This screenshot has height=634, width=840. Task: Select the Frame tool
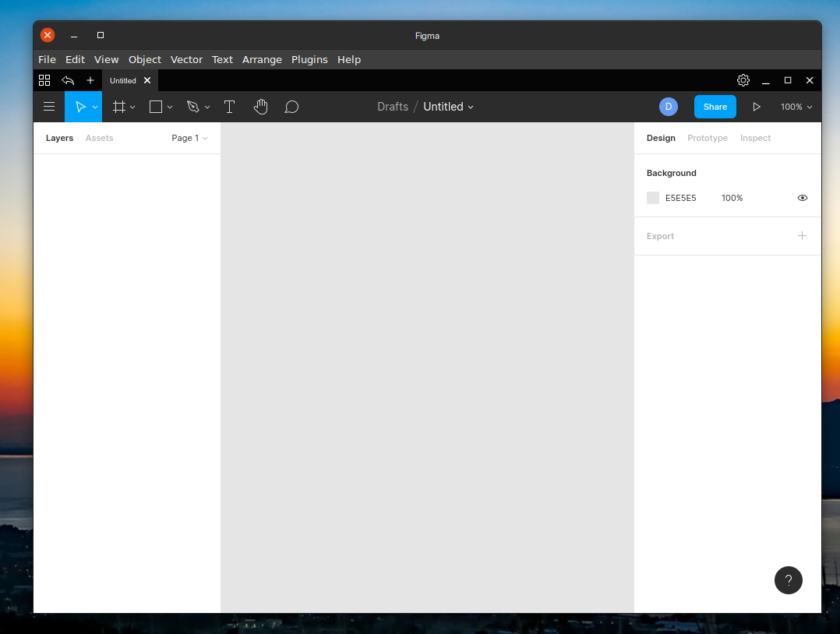click(118, 107)
